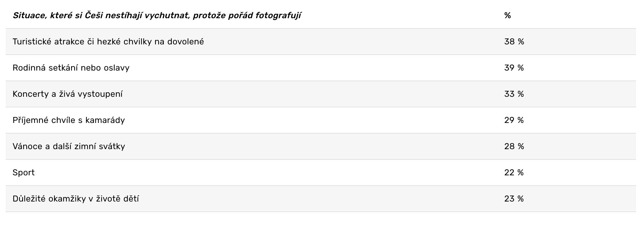Image resolution: width=644 pixels, height=226 pixels.
Task: Select 'Důležité okamžiky v životě dětí' text
Action: [76, 199]
